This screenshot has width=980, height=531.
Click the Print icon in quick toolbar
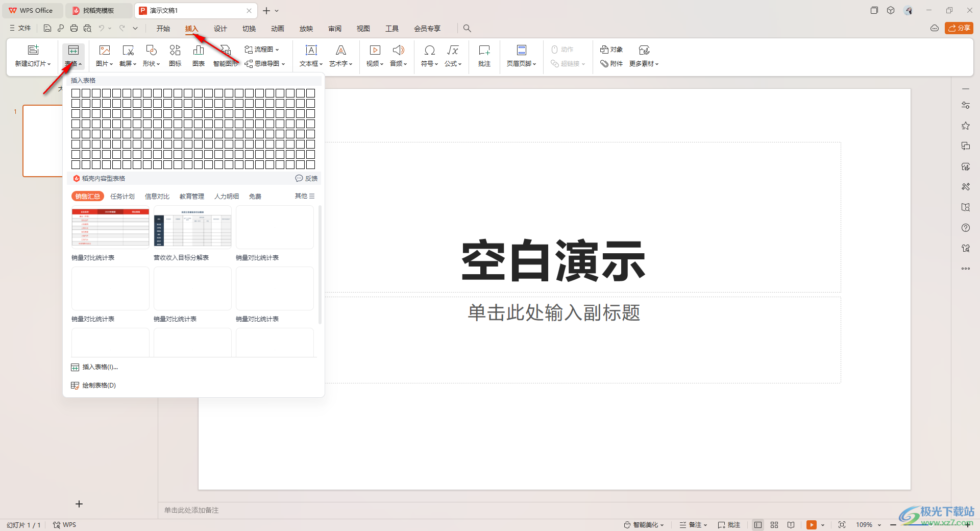(74, 29)
